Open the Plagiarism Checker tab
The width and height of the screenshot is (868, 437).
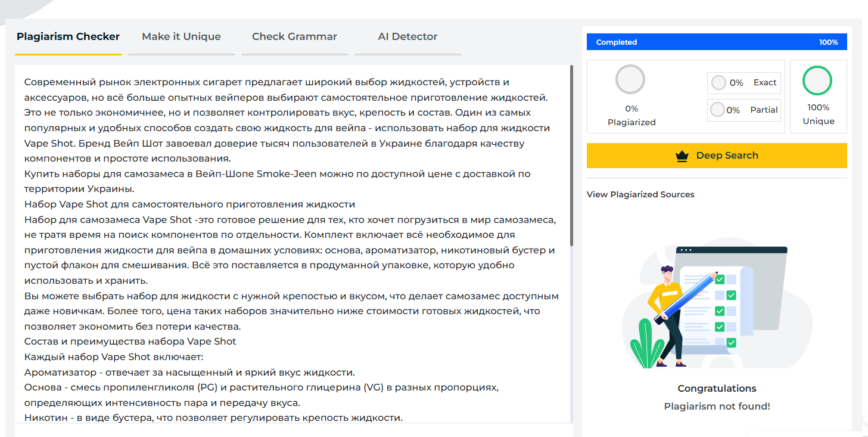coord(68,37)
